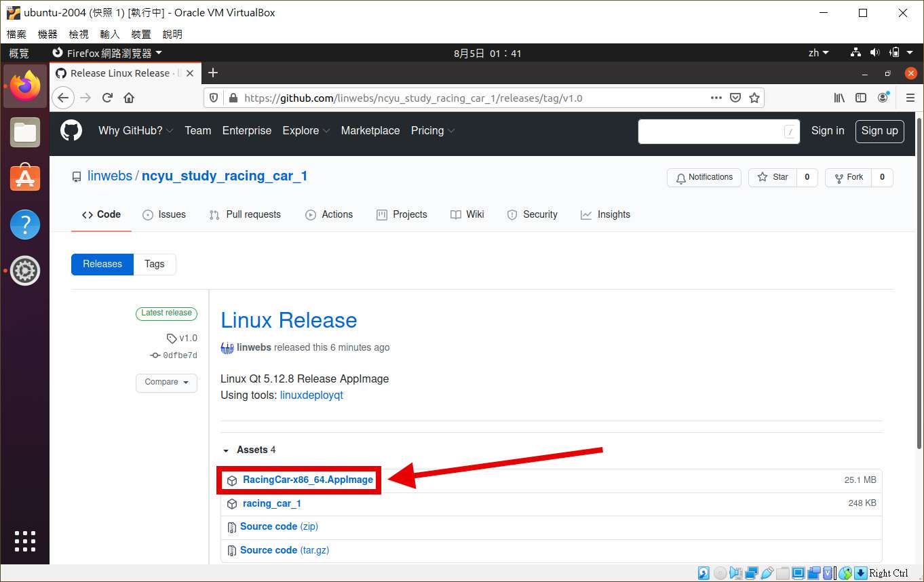Go to Firefox home page icon
Screen dimensions: 924x582
click(129, 98)
